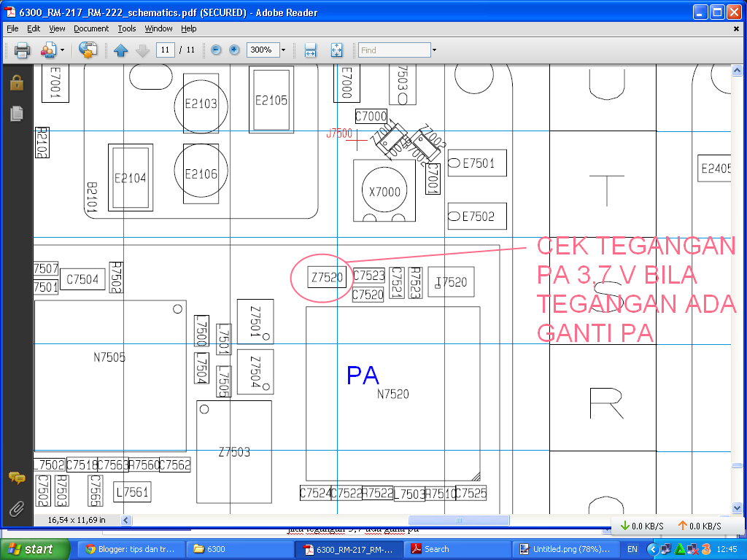Fit the entire page in window
747x560 pixels.
pyautogui.click(x=336, y=51)
